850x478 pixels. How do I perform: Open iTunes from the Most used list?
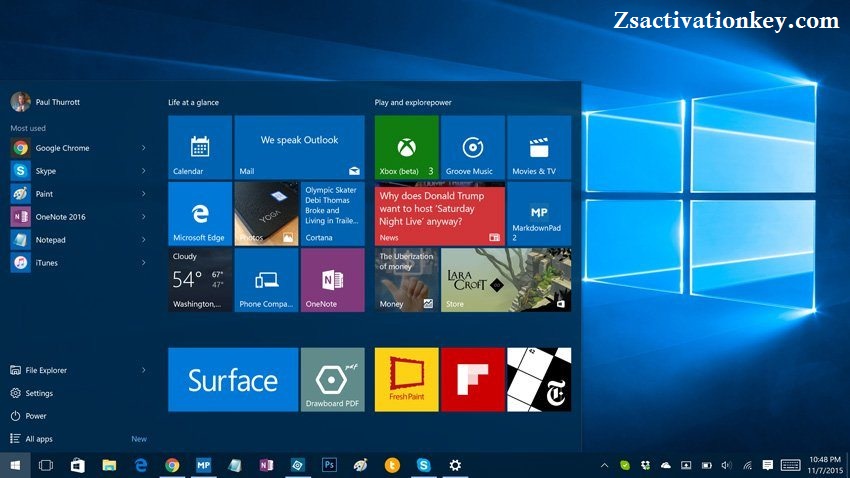pyautogui.click(x=79, y=262)
